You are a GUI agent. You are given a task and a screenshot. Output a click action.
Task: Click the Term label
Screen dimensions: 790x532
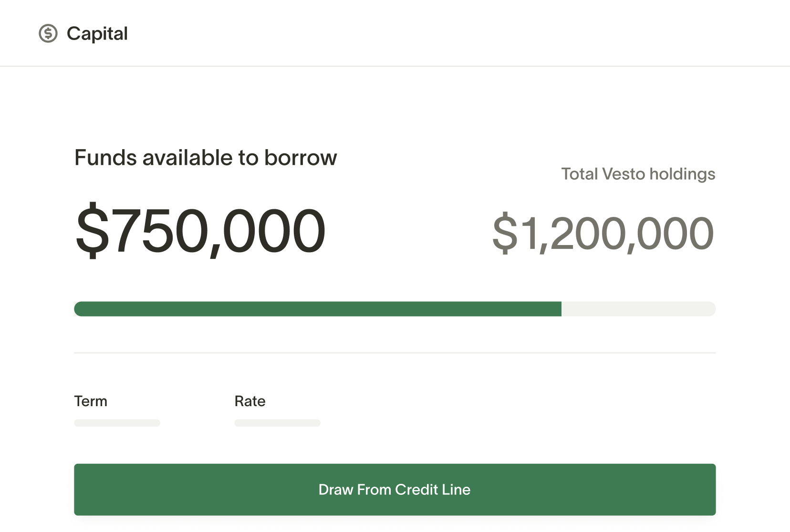click(x=91, y=401)
